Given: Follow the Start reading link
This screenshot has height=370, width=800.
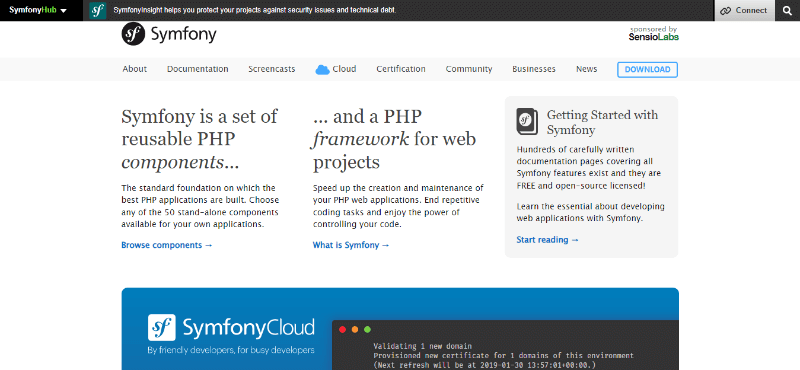Looking at the screenshot, I should coord(547,239).
